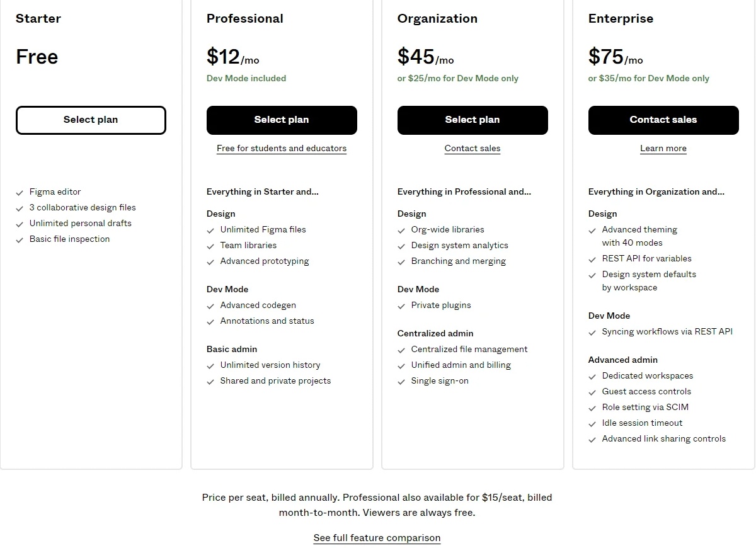
Task: Click checkmark next to Idle session timeout
Action: [593, 423]
